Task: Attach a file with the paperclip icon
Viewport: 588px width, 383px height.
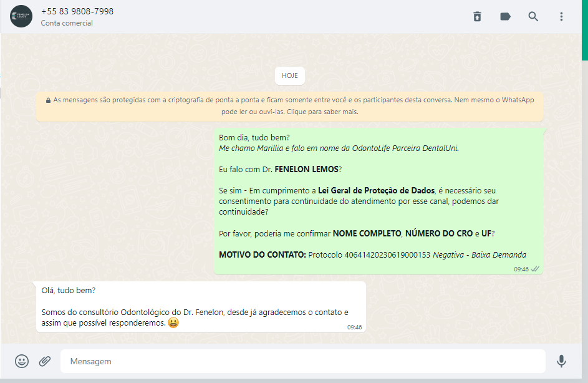Action: click(x=45, y=361)
